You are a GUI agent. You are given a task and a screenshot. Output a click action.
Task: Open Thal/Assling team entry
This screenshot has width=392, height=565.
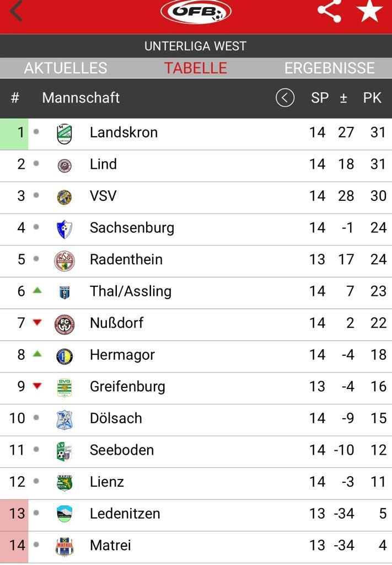click(x=196, y=292)
